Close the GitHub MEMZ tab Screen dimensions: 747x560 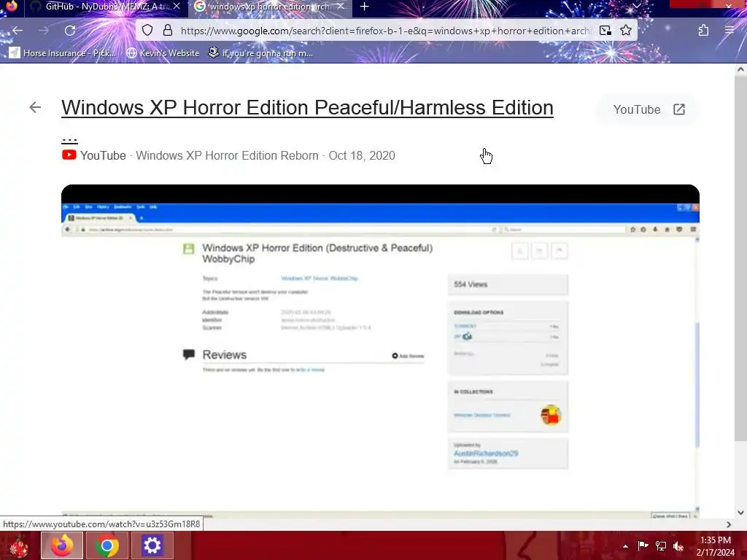[177, 6]
